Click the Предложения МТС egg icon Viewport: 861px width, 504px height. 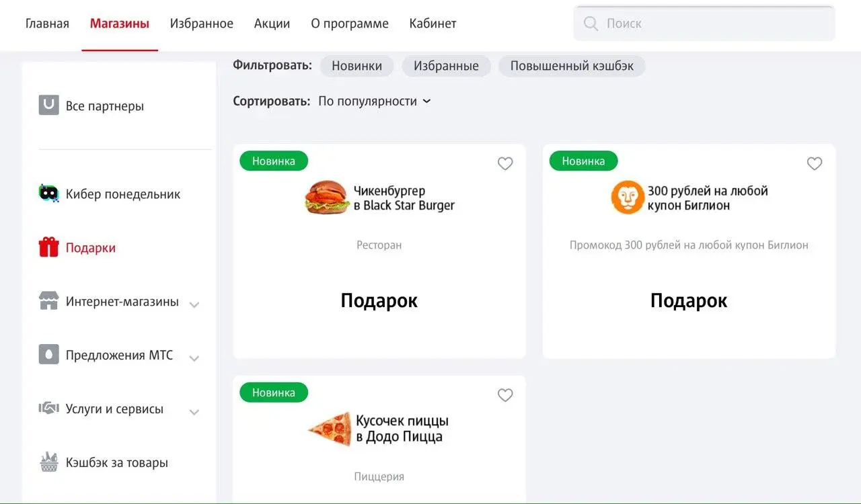tap(48, 355)
